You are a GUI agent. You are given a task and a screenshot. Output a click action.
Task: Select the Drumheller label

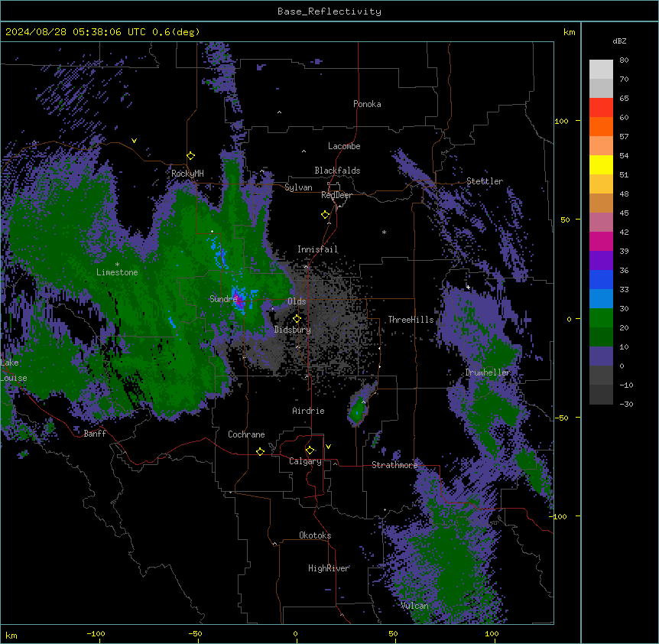tap(488, 372)
